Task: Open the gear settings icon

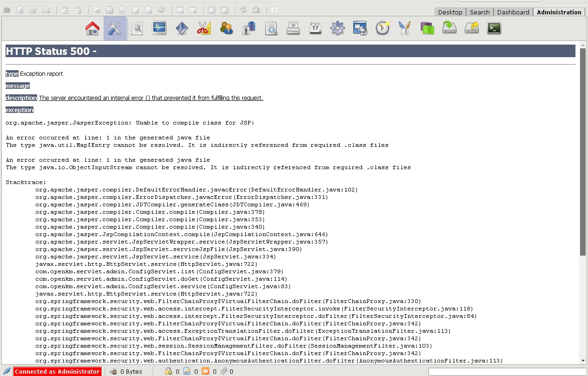Action: (337, 29)
